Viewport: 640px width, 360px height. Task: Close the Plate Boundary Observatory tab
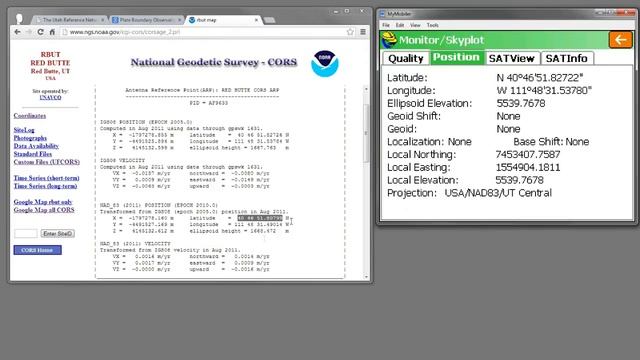[180, 20]
